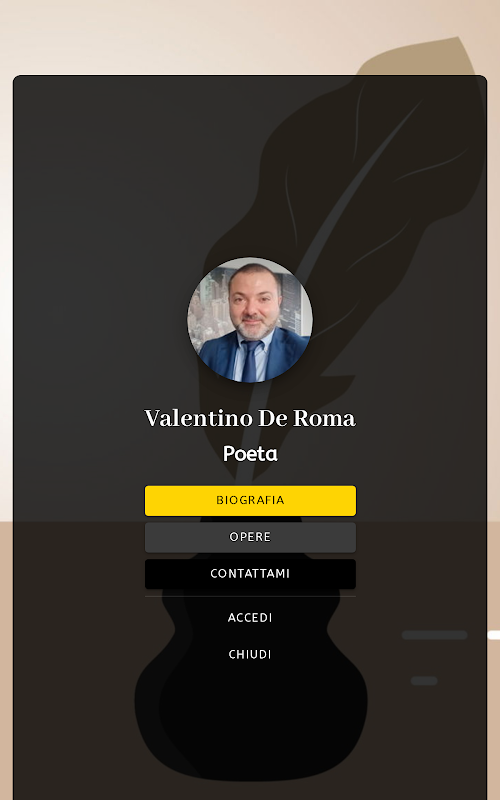Click the black inkwell illustration
The width and height of the screenshot is (500, 800).
[251, 689]
